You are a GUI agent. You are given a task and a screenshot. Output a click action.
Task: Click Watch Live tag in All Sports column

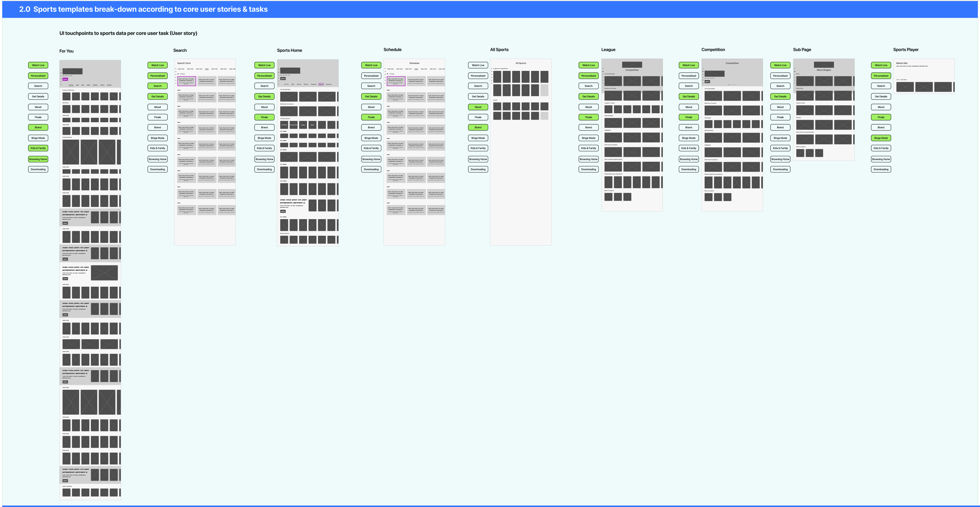click(478, 65)
